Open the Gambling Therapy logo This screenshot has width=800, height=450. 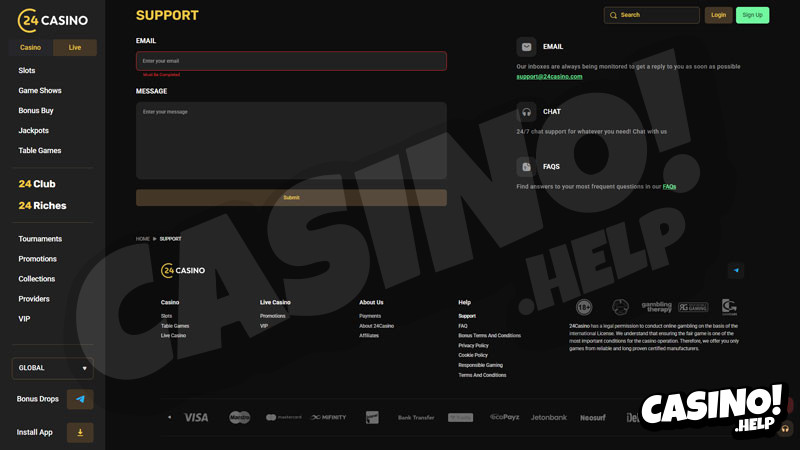[x=657, y=307]
